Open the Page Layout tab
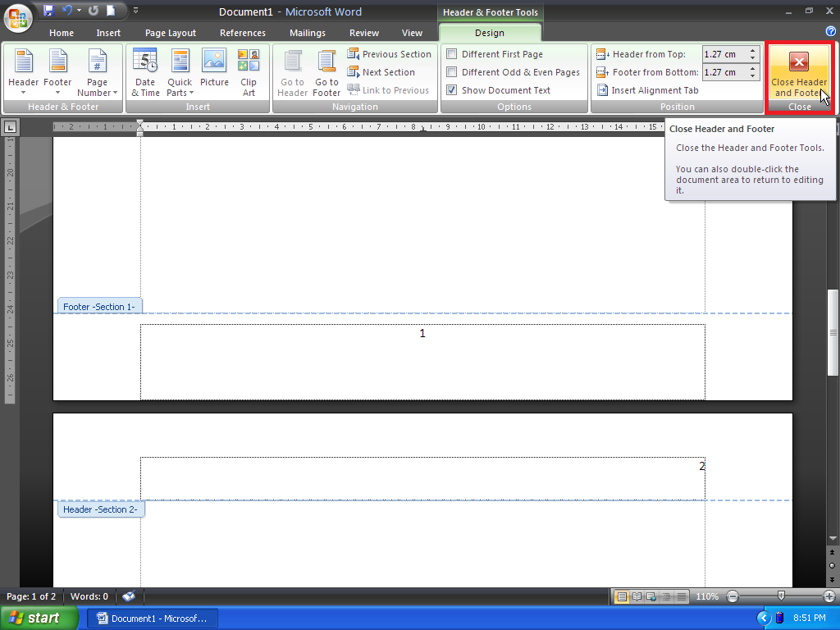This screenshot has height=630, width=840. click(x=171, y=33)
